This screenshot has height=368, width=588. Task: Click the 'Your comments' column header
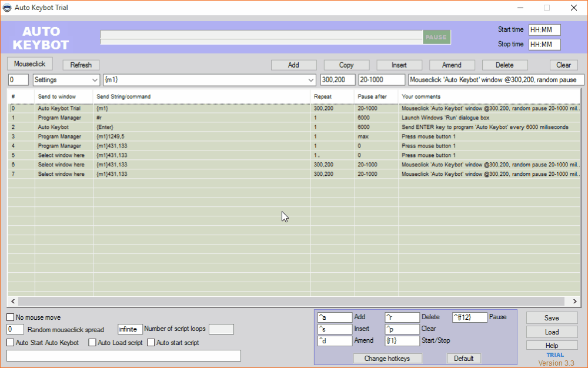coord(489,96)
